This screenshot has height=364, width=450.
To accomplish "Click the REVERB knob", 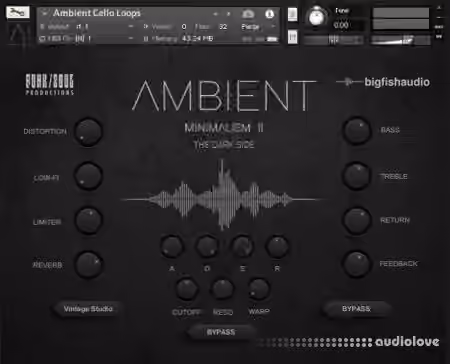I will [x=88, y=265].
